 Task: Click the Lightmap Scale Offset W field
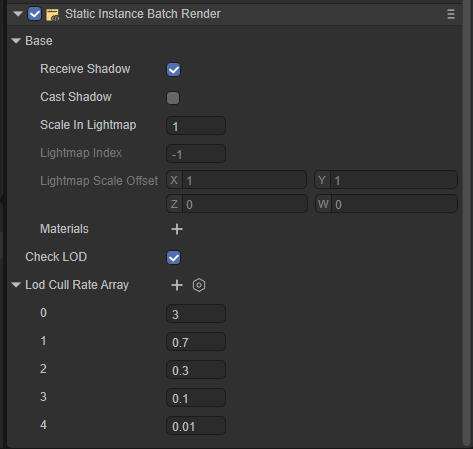click(x=386, y=204)
